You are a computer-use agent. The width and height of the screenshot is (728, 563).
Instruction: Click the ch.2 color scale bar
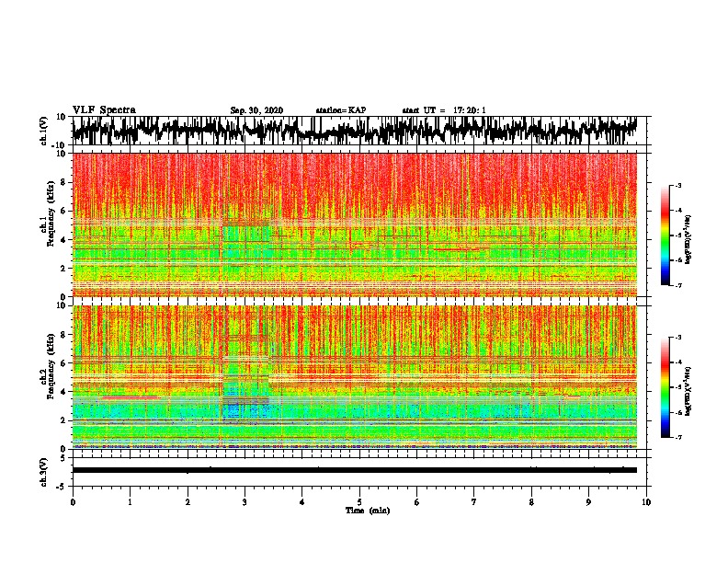[665, 387]
